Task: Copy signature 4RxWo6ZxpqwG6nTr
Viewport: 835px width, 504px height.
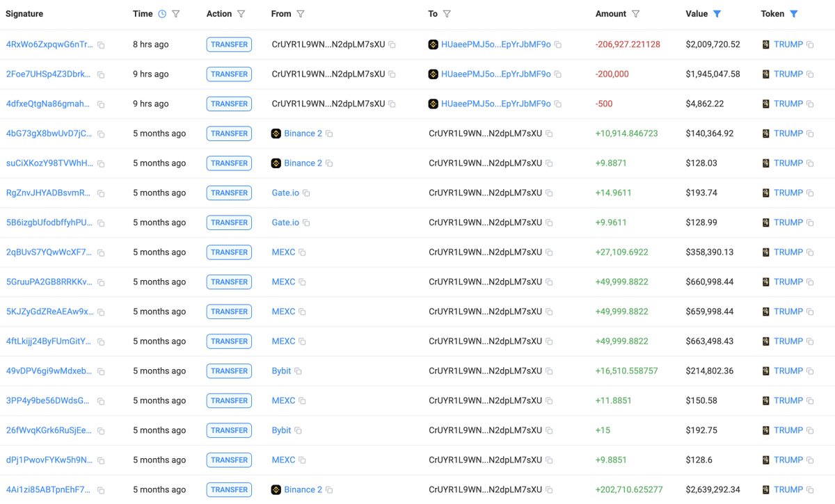Action: coord(101,45)
